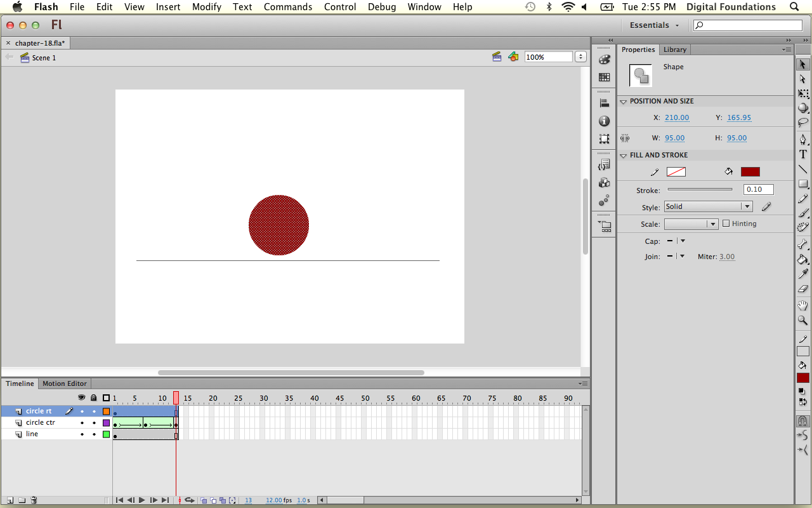Collapse the Position and Size section
The width and height of the screenshot is (812, 508).
tap(624, 102)
